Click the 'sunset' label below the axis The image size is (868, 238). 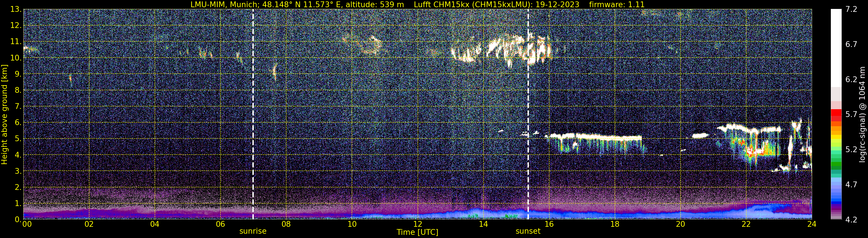[528, 231]
